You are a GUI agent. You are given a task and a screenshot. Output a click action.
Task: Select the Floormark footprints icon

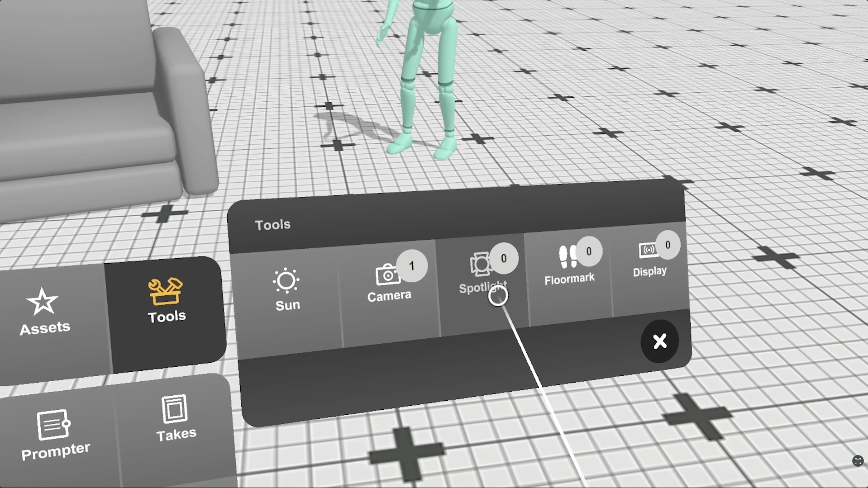(x=567, y=256)
